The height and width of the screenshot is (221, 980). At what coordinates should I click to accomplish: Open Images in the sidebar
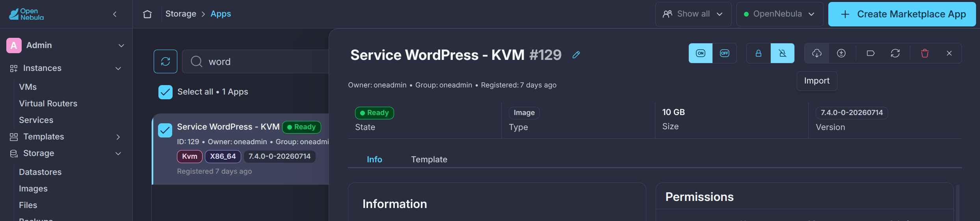click(x=33, y=189)
